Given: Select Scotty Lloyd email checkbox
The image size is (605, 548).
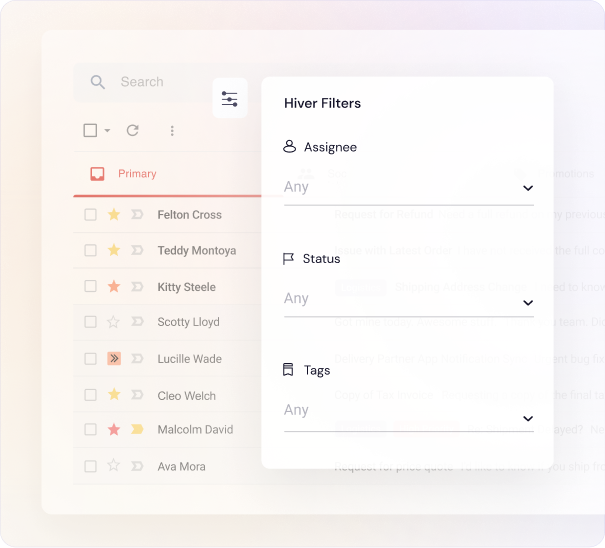Looking at the screenshot, I should point(90,322).
